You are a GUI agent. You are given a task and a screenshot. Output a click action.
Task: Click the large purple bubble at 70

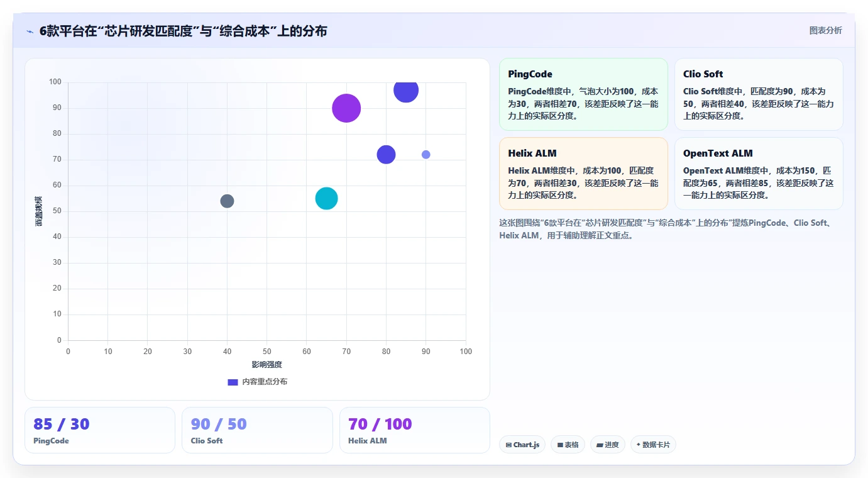pos(346,108)
